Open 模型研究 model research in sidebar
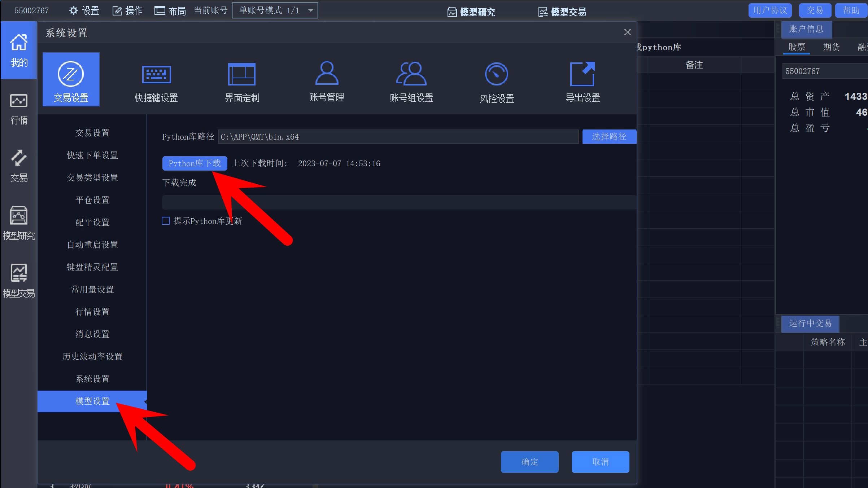This screenshot has height=488, width=868. pos(18,222)
